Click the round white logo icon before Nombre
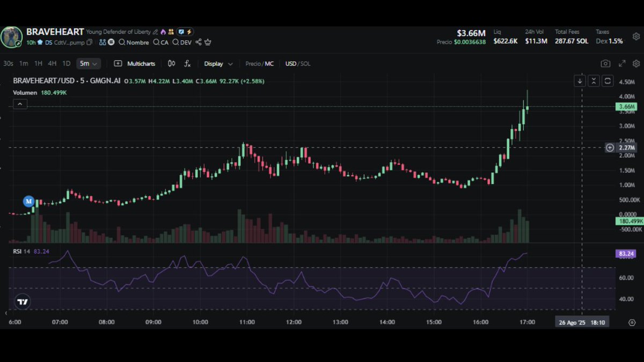 tap(111, 42)
